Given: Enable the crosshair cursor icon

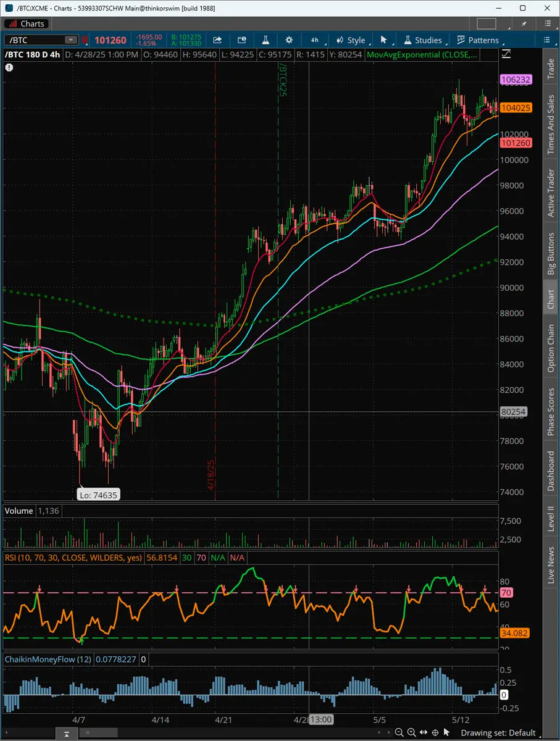Looking at the screenshot, I should (x=435, y=733).
